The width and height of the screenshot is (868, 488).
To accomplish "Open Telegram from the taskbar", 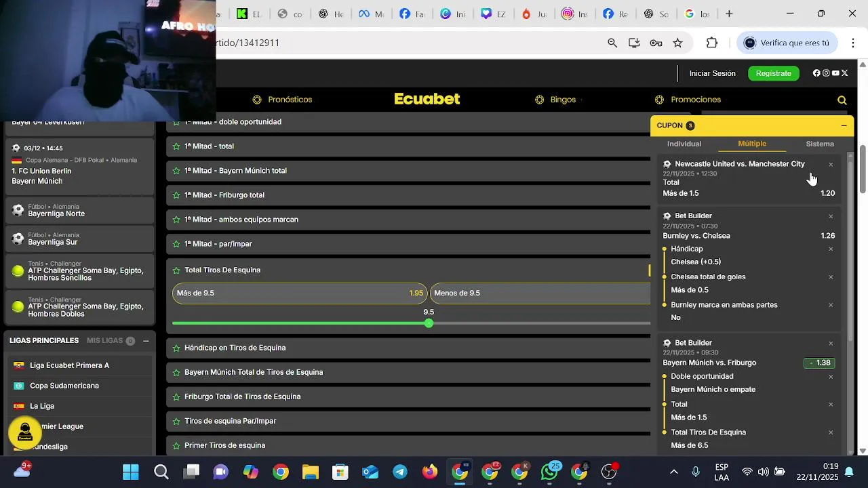I will [400, 472].
